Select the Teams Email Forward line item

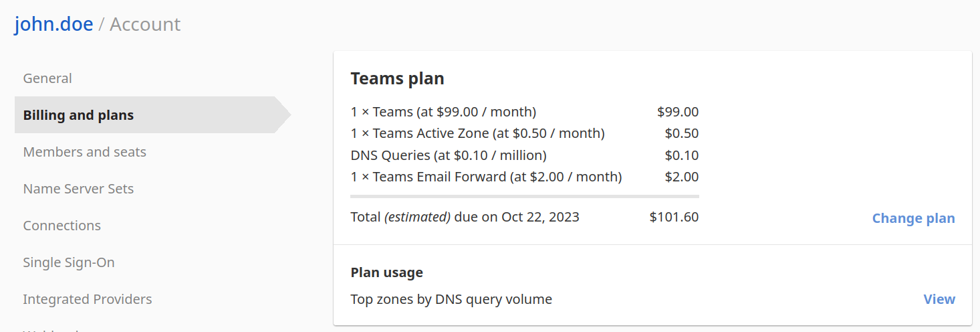(486, 177)
